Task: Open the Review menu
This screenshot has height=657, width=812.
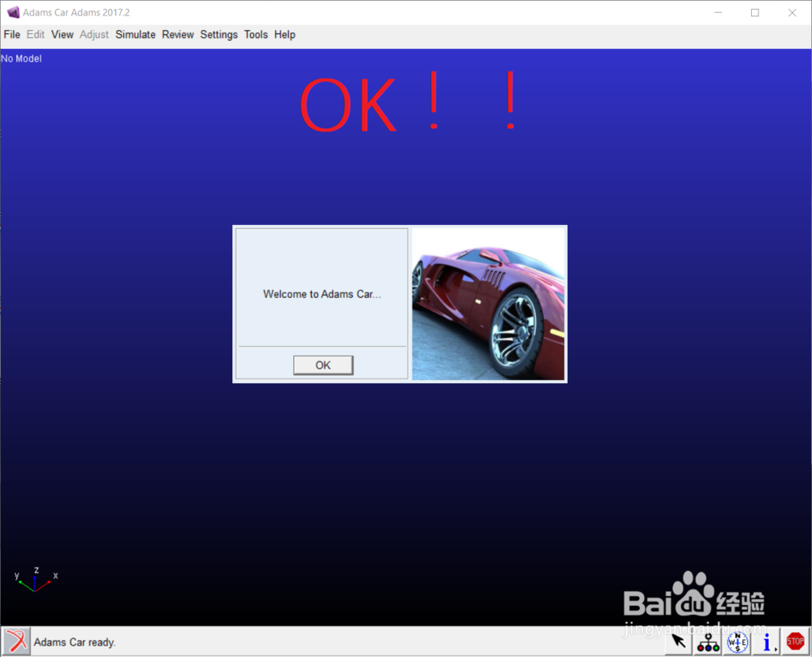Action: [x=178, y=35]
